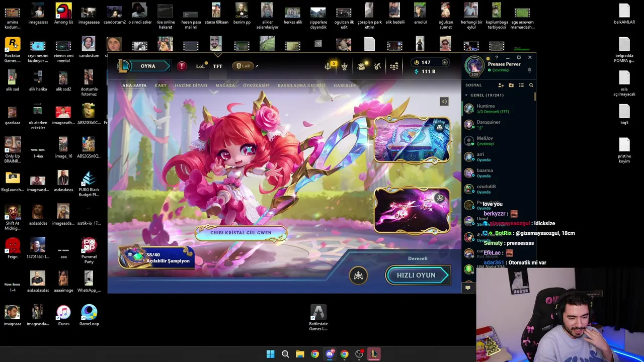Click the add friend icon
Screen dimensions: 644x362
coord(501,85)
